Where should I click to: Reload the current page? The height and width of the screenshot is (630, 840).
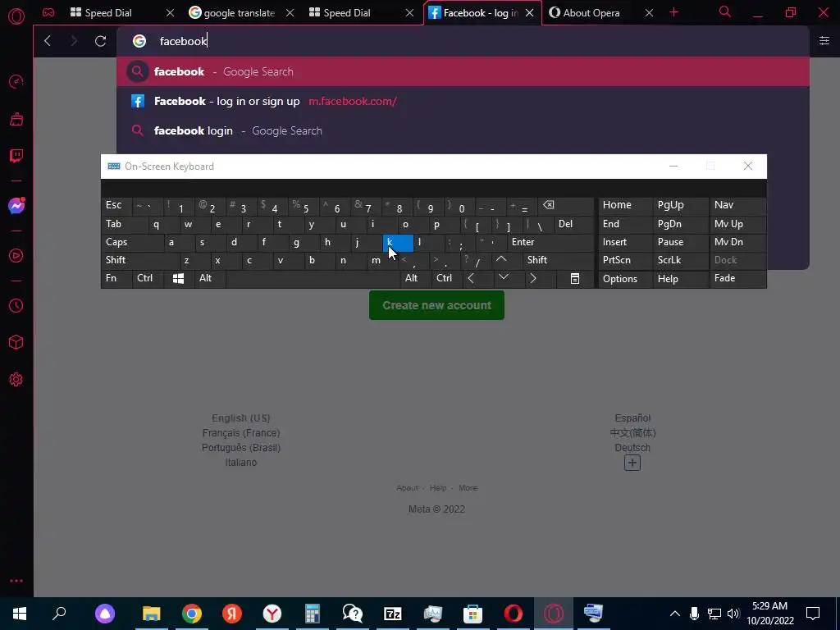(100, 41)
